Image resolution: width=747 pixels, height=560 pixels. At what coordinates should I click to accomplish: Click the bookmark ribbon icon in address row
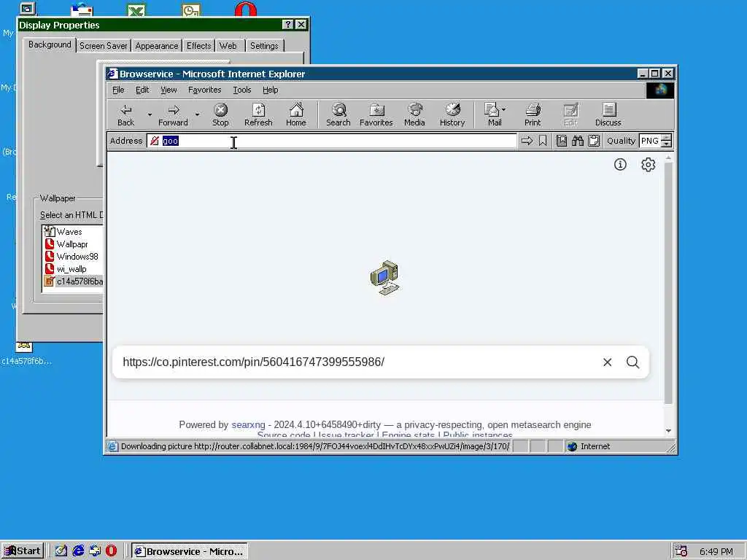coord(543,141)
